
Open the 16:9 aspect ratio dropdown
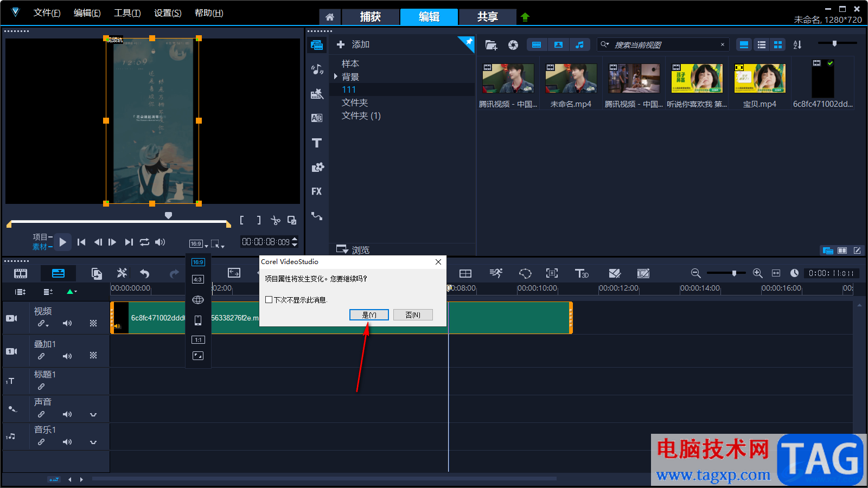(199, 244)
